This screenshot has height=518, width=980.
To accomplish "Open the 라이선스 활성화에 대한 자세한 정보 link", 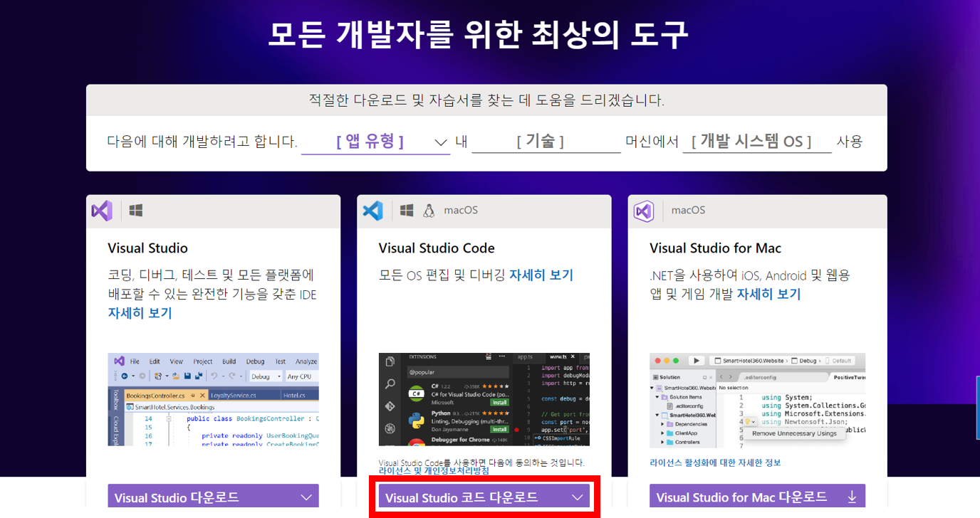I will point(715,462).
